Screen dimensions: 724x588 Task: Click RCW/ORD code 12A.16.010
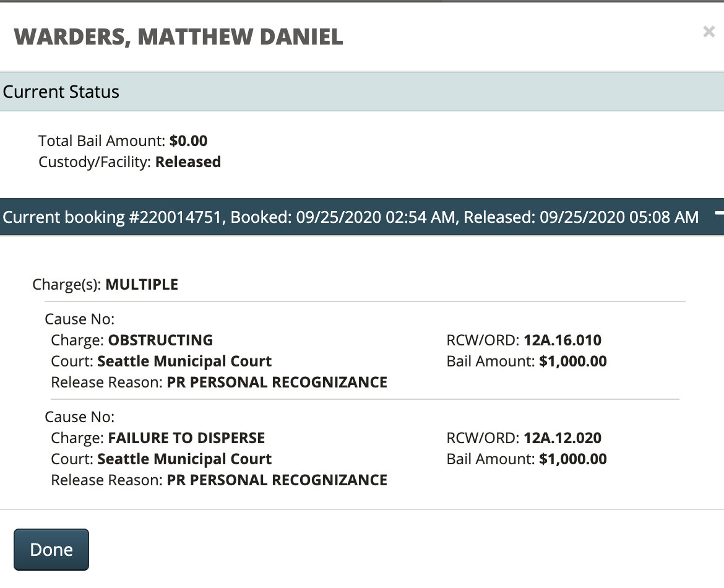pos(562,340)
